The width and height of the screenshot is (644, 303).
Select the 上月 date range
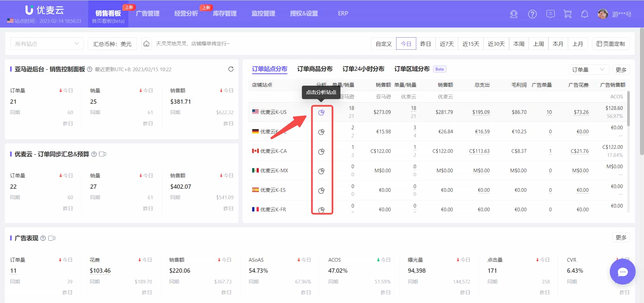[578, 44]
